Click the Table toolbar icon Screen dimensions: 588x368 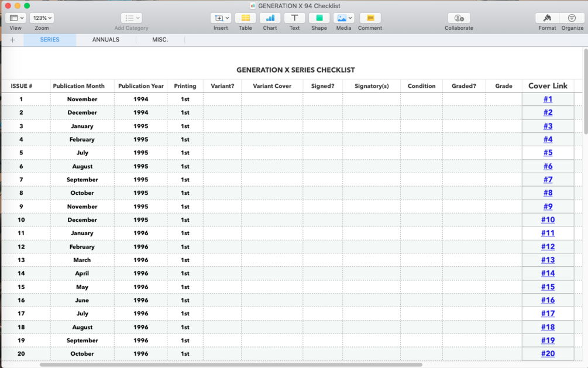(x=245, y=18)
